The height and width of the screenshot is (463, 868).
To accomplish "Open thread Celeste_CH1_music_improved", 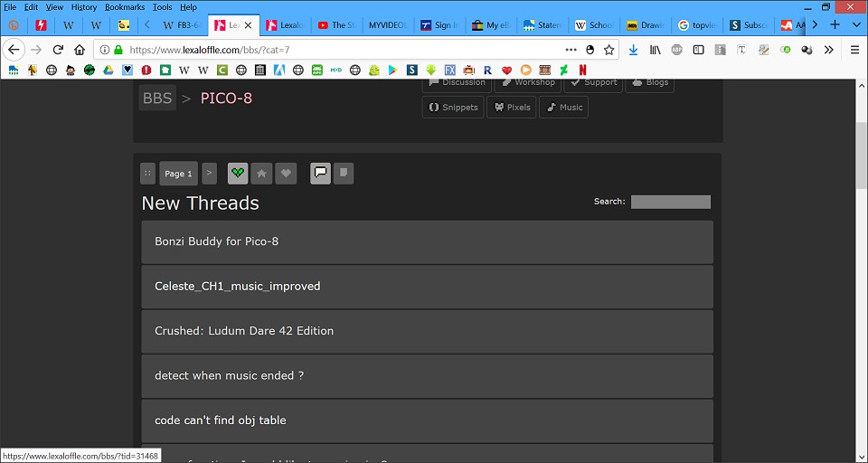I will [x=427, y=287].
